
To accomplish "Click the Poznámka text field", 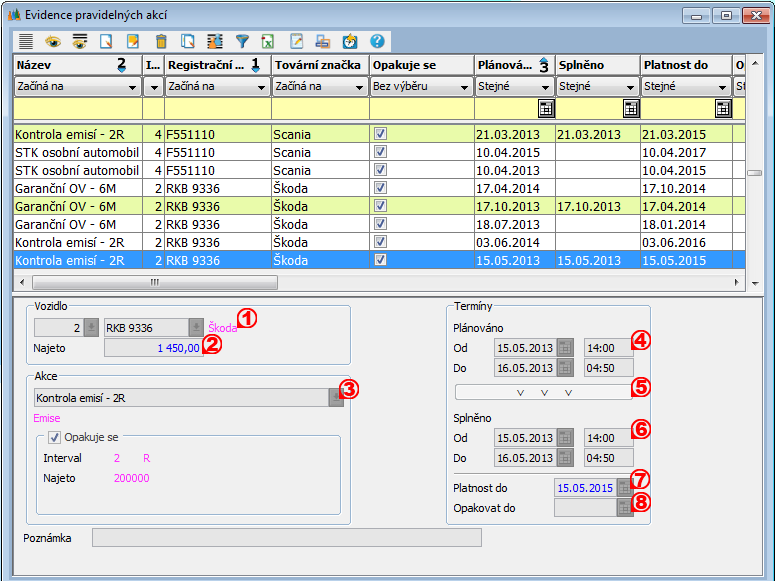I will pos(286,538).
